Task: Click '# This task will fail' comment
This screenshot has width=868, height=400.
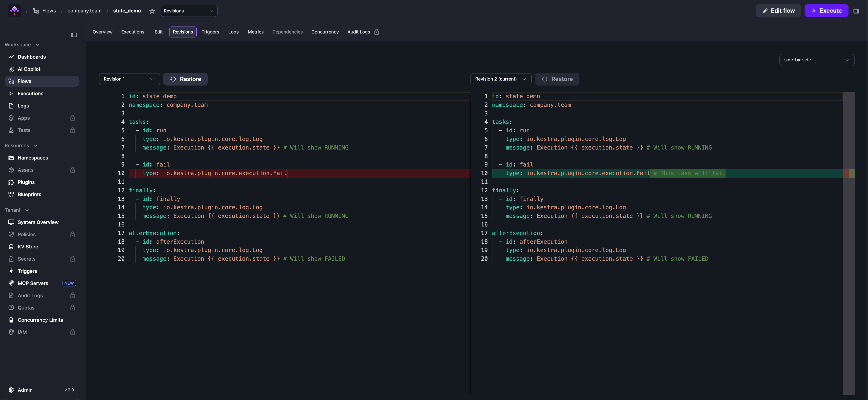Action: (x=689, y=173)
